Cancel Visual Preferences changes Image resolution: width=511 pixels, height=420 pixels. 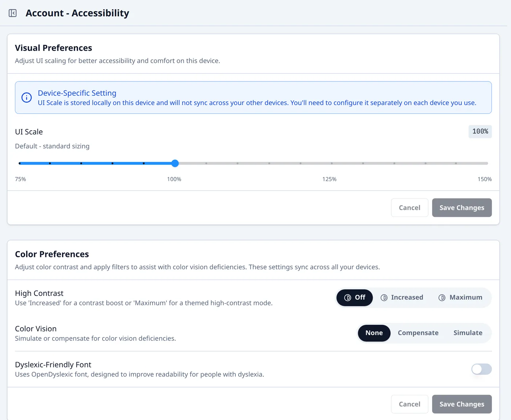tap(410, 208)
